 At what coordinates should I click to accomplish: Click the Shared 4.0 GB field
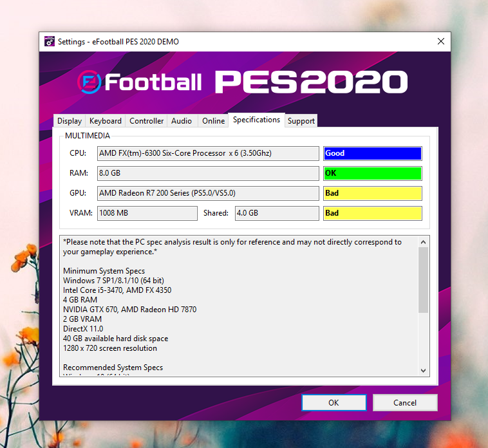pyautogui.click(x=277, y=213)
